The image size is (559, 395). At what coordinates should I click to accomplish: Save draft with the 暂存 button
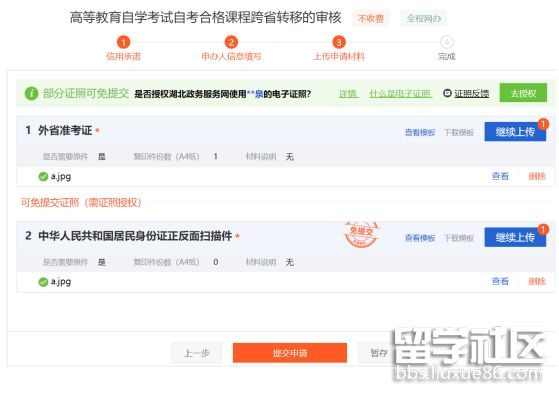click(x=379, y=353)
